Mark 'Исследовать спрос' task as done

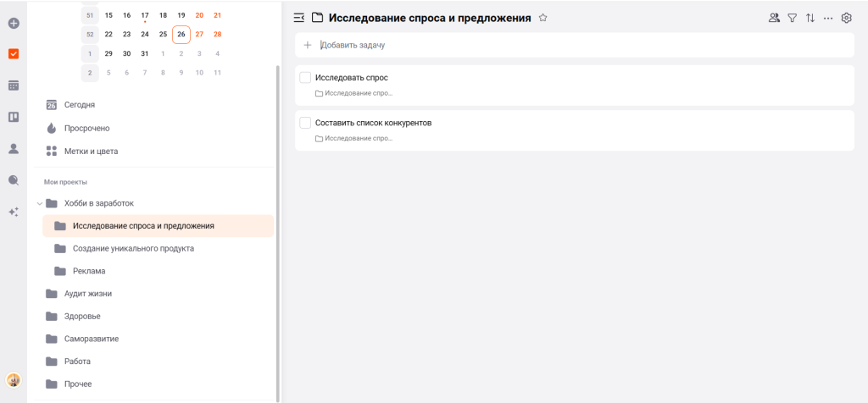point(305,78)
